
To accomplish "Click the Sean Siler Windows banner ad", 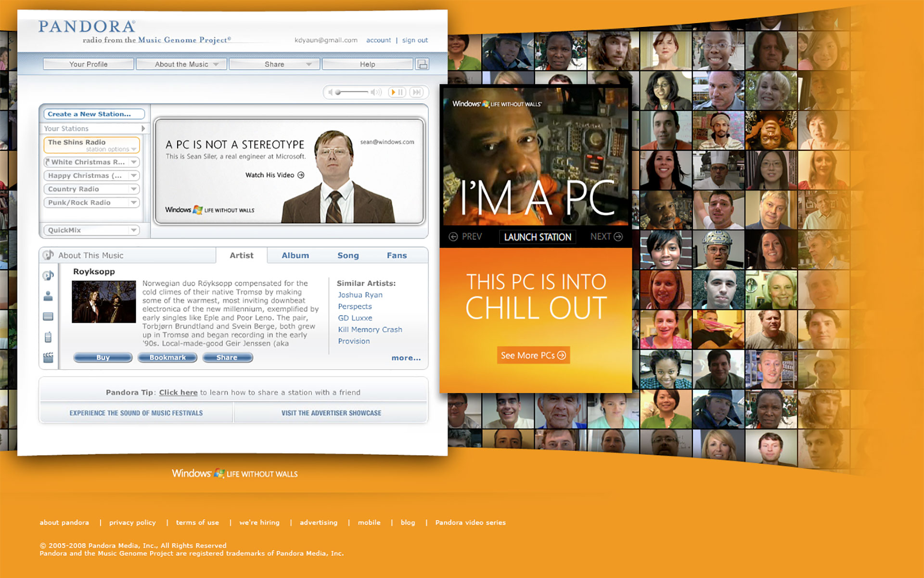I will 289,171.
